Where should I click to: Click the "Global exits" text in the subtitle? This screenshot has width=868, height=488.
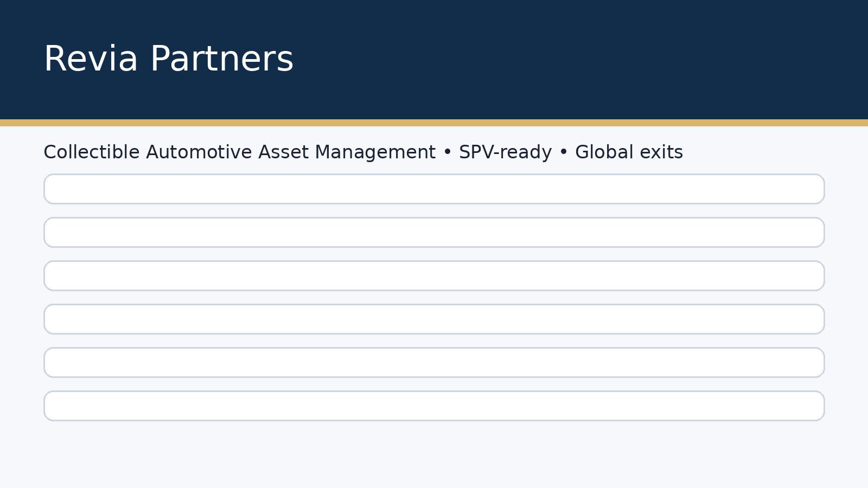click(629, 152)
